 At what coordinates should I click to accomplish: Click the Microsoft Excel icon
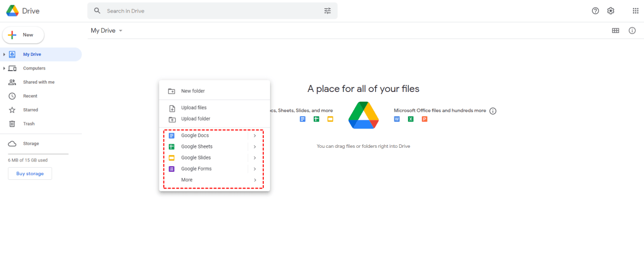[411, 119]
